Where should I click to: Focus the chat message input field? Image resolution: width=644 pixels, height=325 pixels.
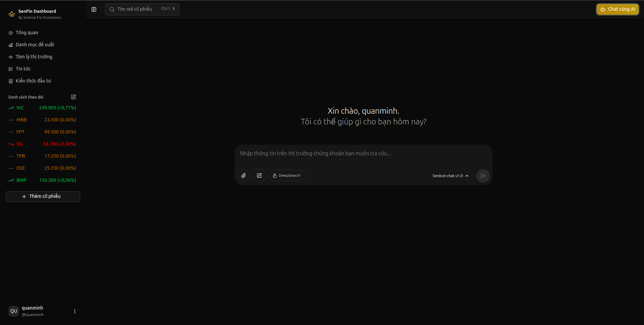pos(363,154)
